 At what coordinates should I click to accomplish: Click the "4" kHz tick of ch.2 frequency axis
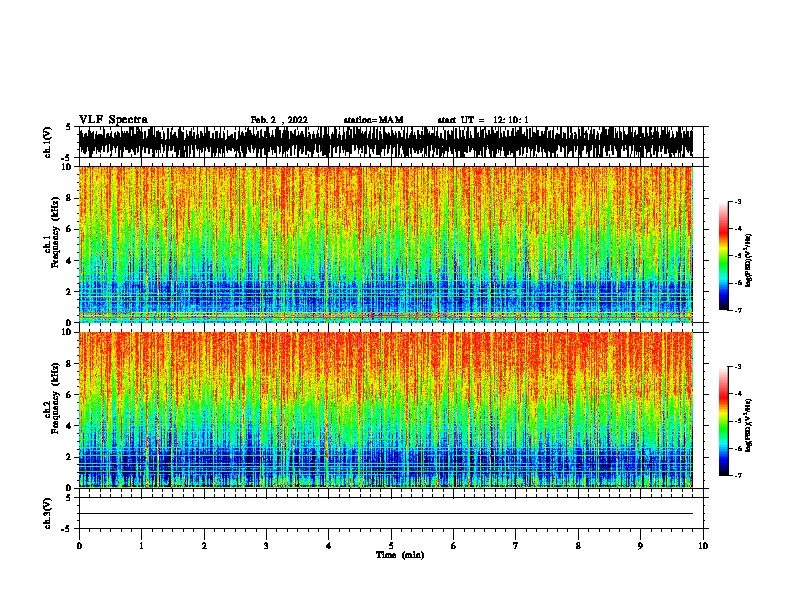click(x=71, y=426)
